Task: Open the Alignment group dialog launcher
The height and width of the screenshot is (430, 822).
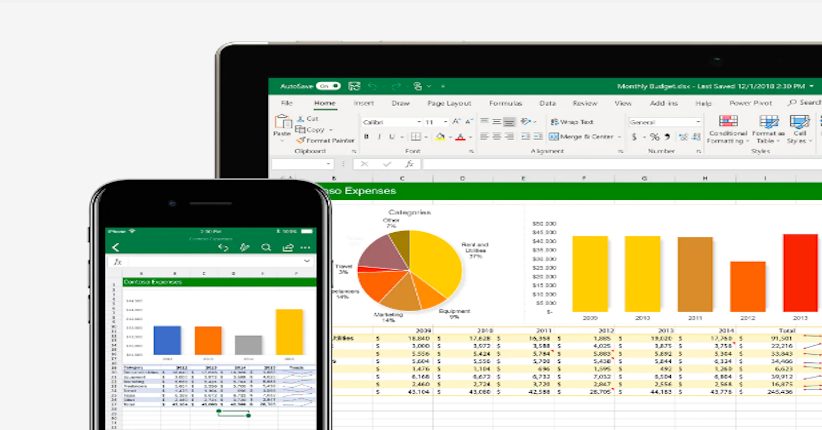Action: [620, 152]
